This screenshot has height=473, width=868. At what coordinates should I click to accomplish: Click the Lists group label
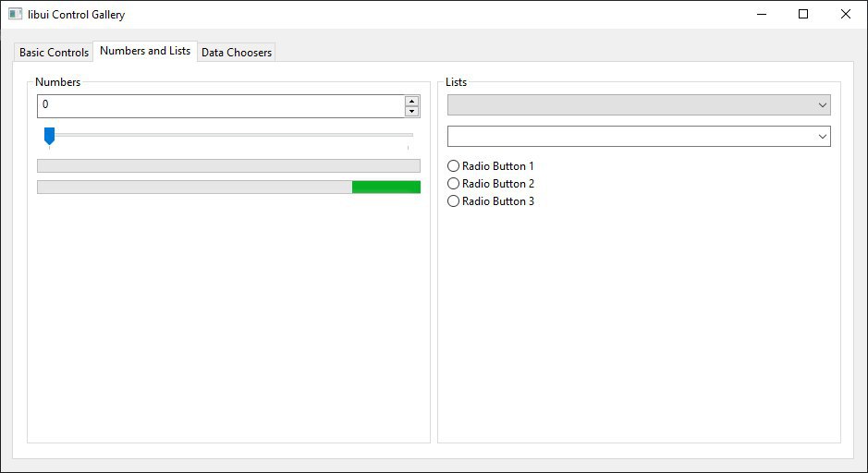[456, 82]
